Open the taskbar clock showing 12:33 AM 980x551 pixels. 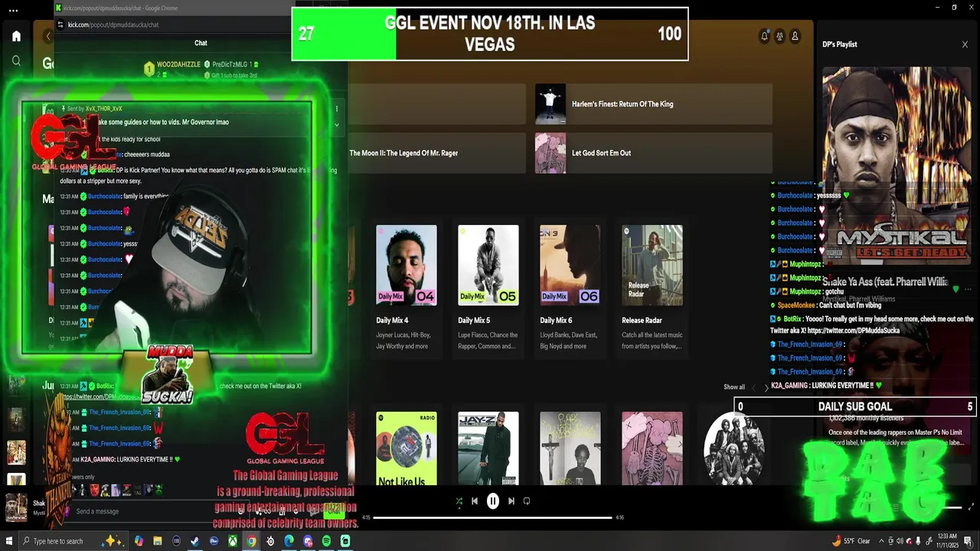coord(947,541)
